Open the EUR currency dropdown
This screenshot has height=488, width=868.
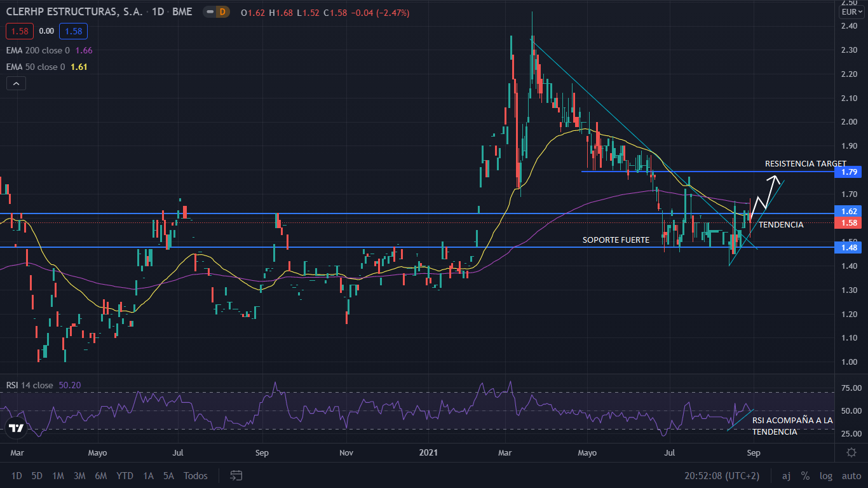850,12
